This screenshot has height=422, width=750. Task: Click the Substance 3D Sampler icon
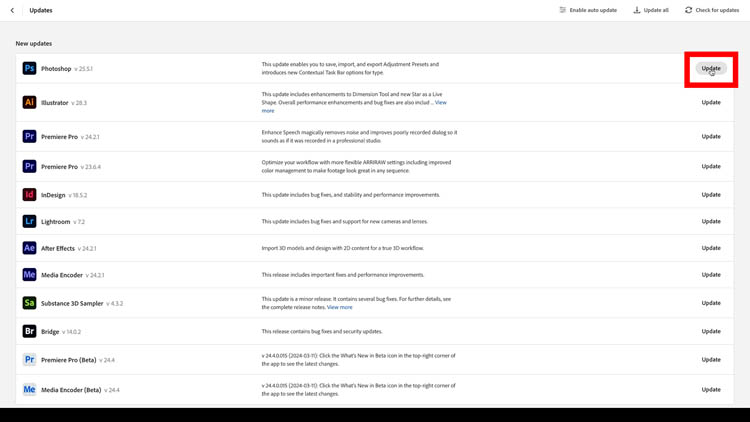[x=29, y=303]
